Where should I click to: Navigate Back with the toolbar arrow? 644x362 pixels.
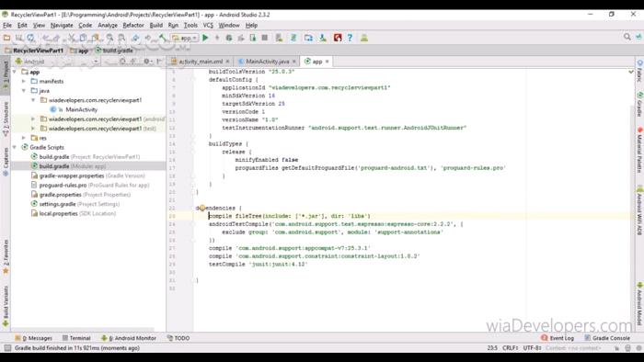point(135,38)
